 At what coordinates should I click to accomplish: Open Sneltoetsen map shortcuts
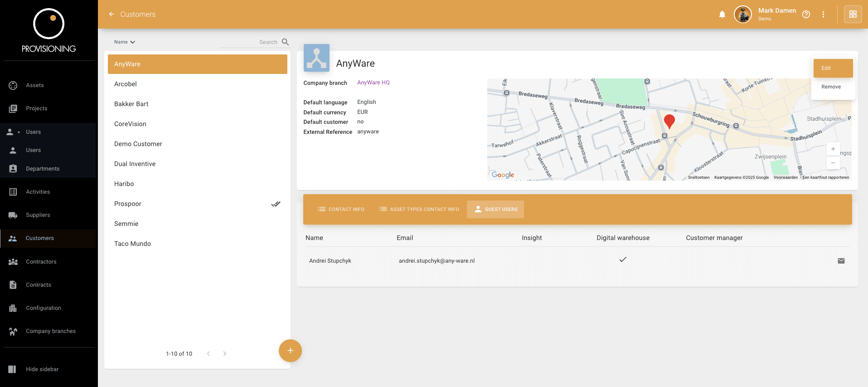[698, 177]
